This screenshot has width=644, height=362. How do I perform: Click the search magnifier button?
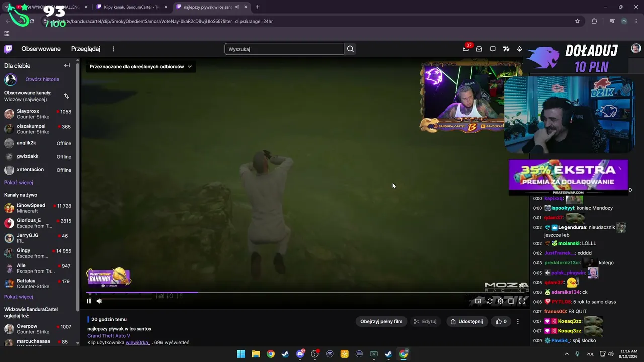point(351,49)
